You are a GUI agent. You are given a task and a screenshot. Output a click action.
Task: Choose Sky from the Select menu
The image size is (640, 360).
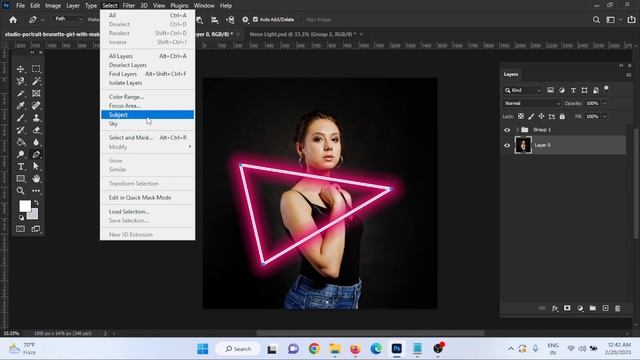147,124
